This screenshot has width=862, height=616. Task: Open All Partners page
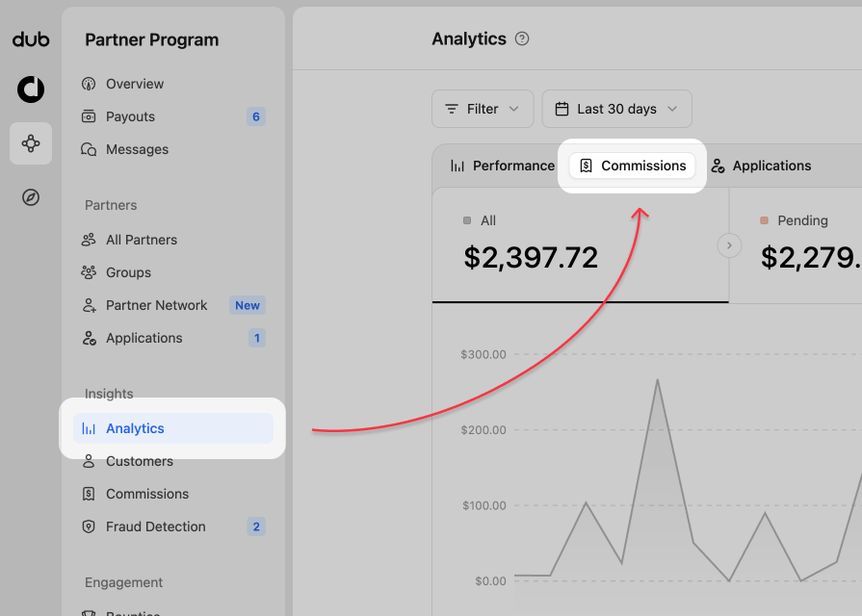(173, 240)
